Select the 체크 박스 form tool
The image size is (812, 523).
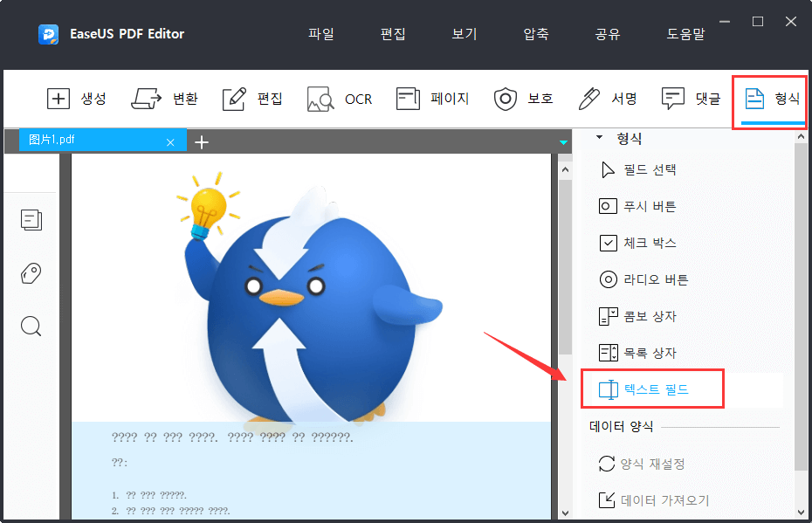pyautogui.click(x=650, y=243)
